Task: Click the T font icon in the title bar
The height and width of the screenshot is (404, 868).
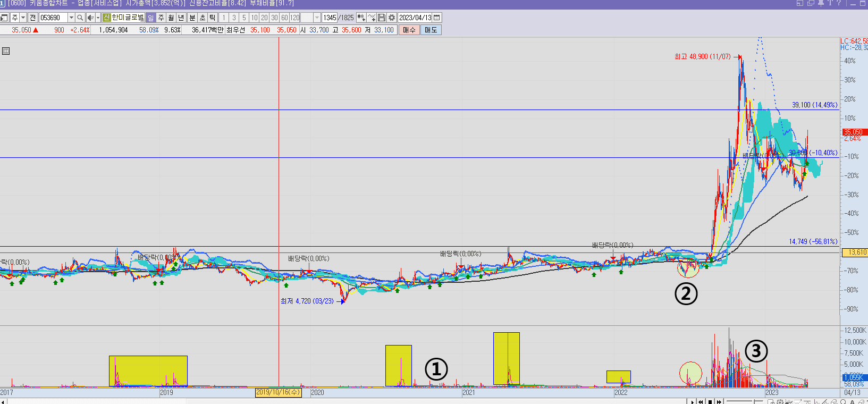Action: point(830,3)
